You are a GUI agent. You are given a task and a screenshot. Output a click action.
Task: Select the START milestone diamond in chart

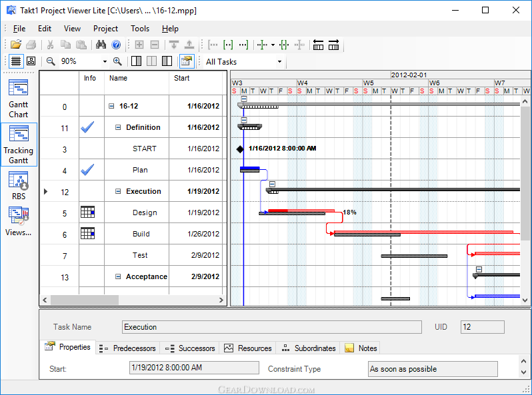point(240,149)
